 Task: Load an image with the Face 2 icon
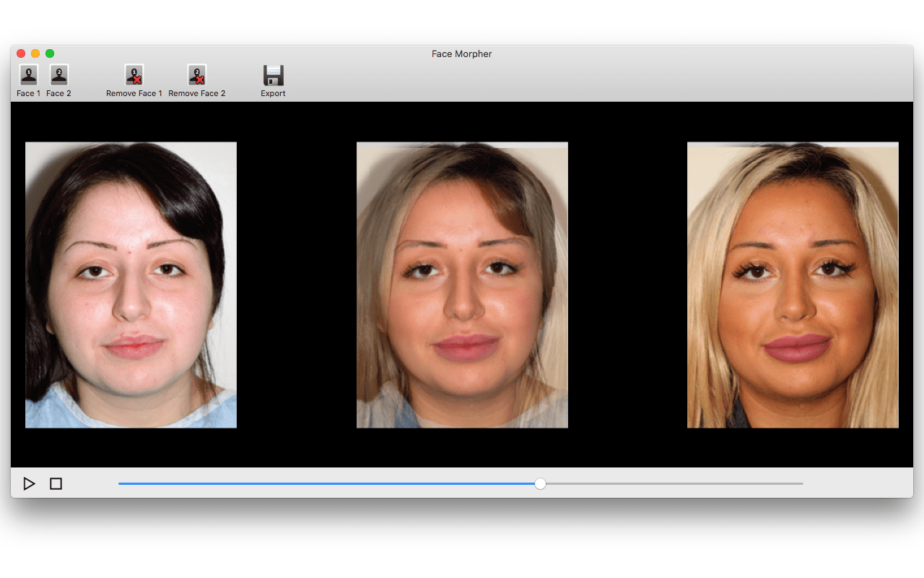tap(59, 75)
